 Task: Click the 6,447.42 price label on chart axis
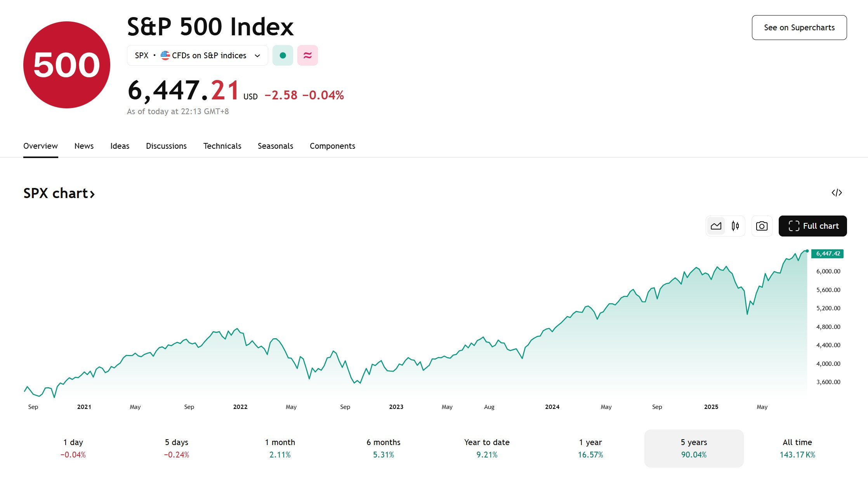pyautogui.click(x=827, y=254)
